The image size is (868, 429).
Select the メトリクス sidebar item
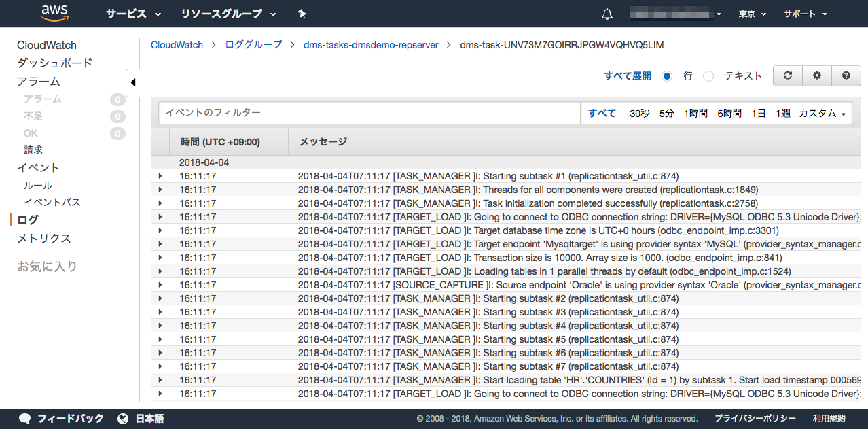[x=44, y=238]
